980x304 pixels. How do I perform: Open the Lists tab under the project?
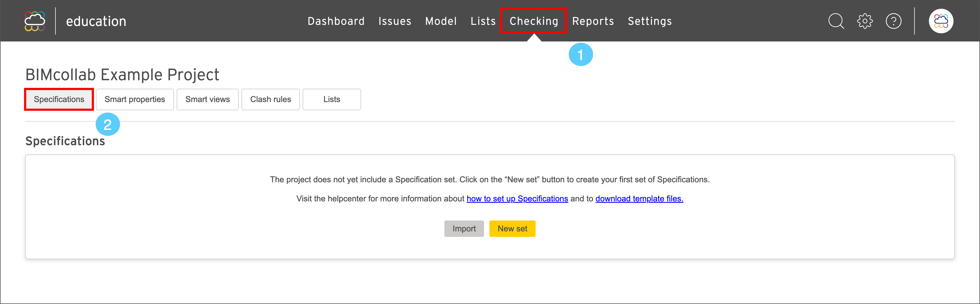[331, 99]
